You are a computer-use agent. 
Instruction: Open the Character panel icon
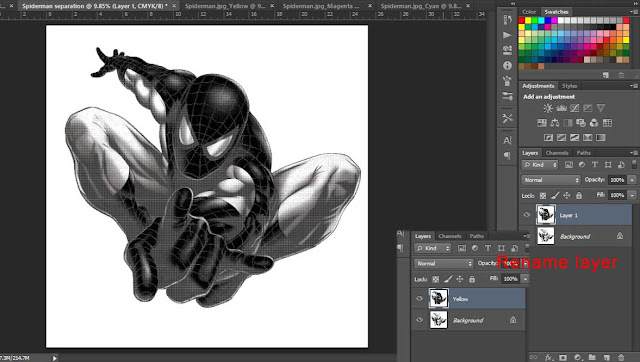(x=507, y=140)
